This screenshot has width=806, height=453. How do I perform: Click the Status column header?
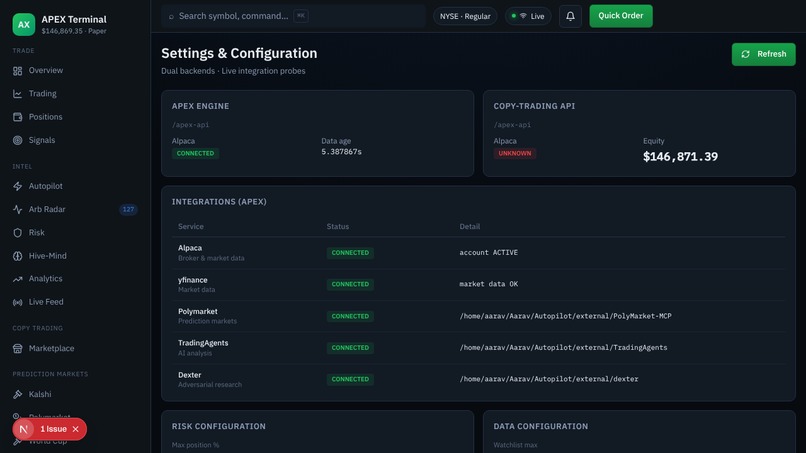pyautogui.click(x=338, y=226)
